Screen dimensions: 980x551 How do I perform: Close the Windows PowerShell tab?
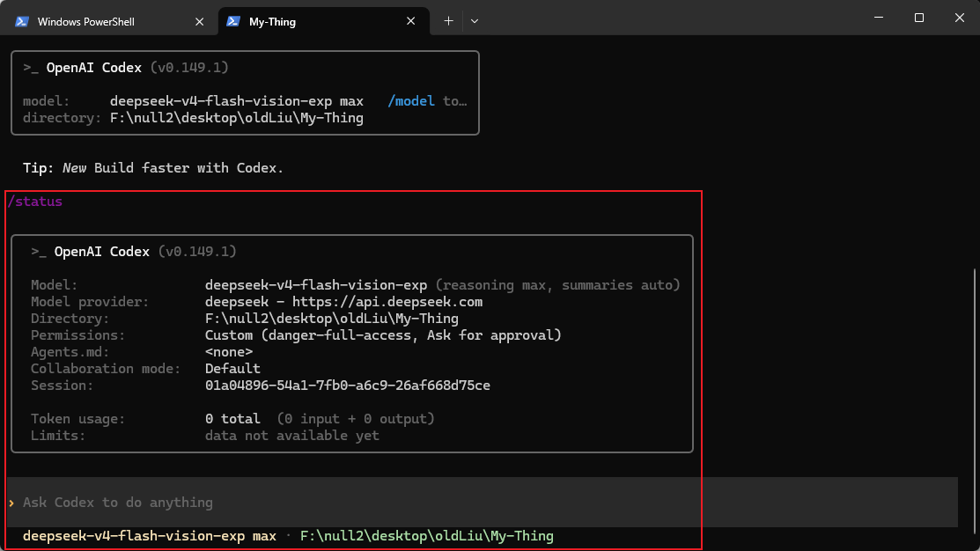point(199,21)
